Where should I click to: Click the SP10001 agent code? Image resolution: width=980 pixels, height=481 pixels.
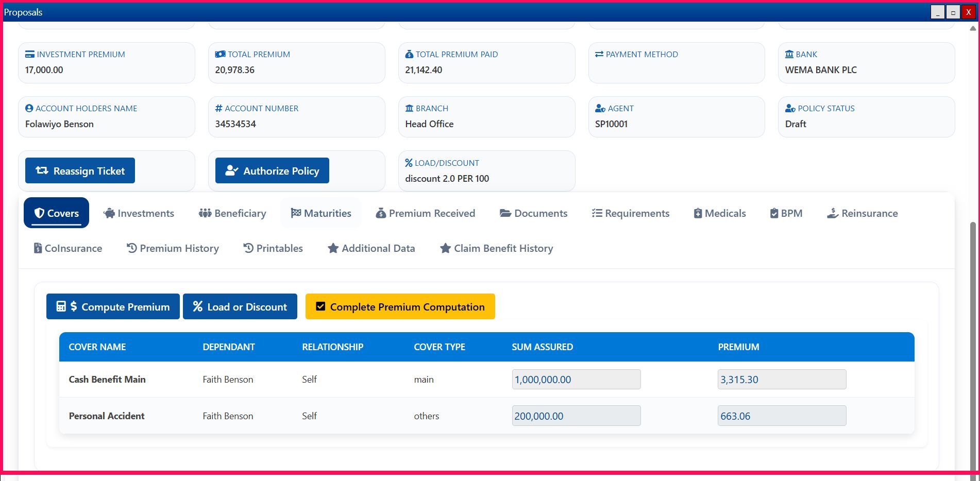click(611, 124)
